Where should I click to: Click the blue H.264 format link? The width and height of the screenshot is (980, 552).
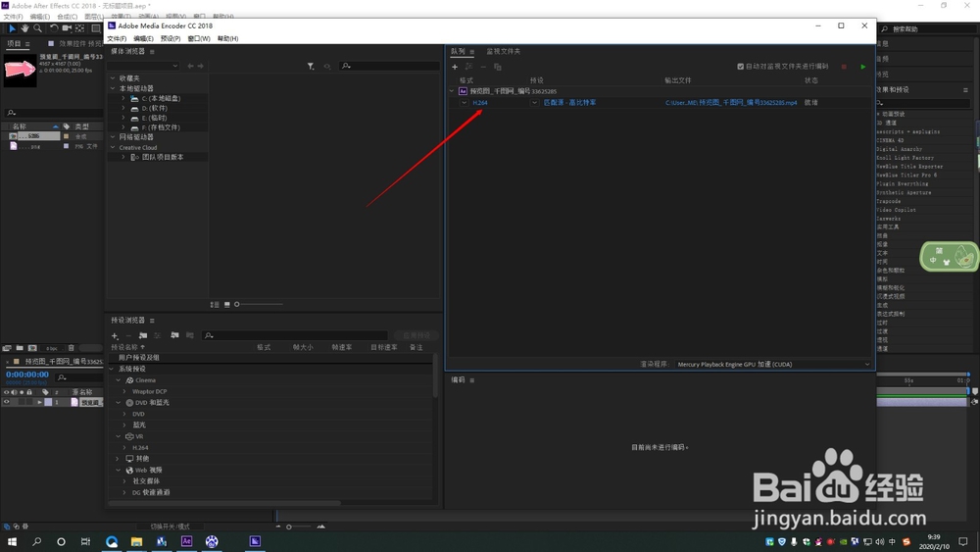tap(480, 103)
